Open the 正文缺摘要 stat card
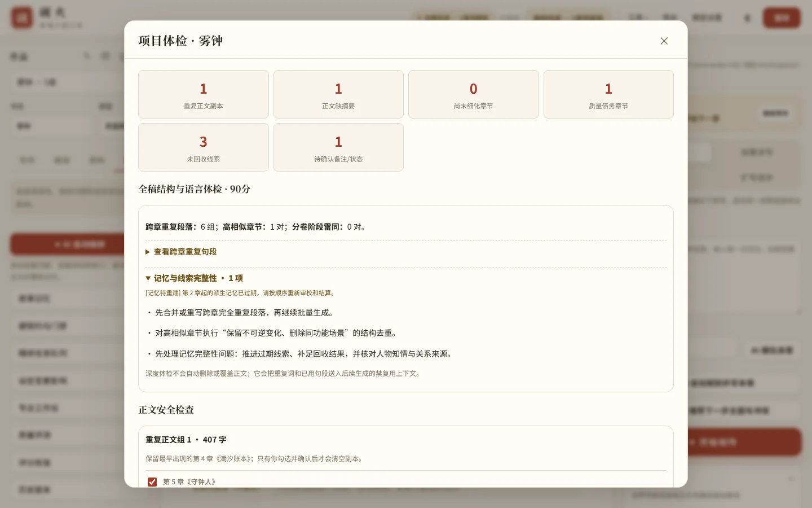 (x=338, y=94)
